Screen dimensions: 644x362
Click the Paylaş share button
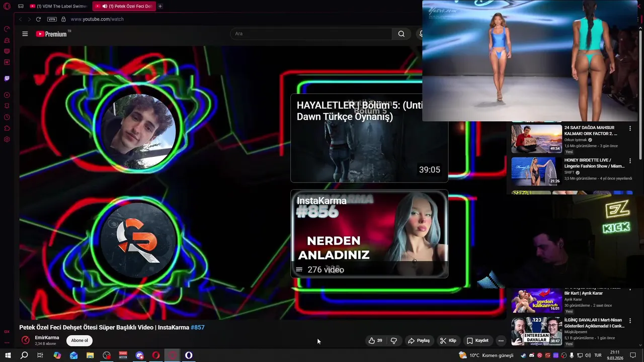click(x=419, y=340)
